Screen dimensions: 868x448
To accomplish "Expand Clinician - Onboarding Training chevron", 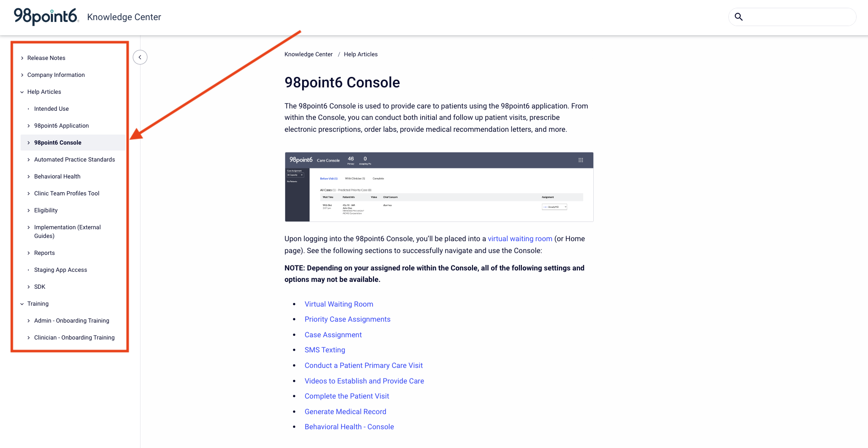I will [x=29, y=338].
